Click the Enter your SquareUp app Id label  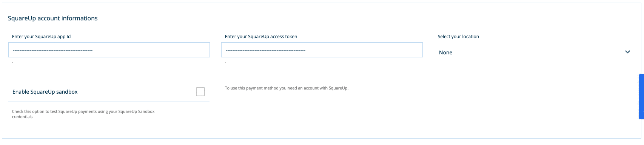coord(42,37)
